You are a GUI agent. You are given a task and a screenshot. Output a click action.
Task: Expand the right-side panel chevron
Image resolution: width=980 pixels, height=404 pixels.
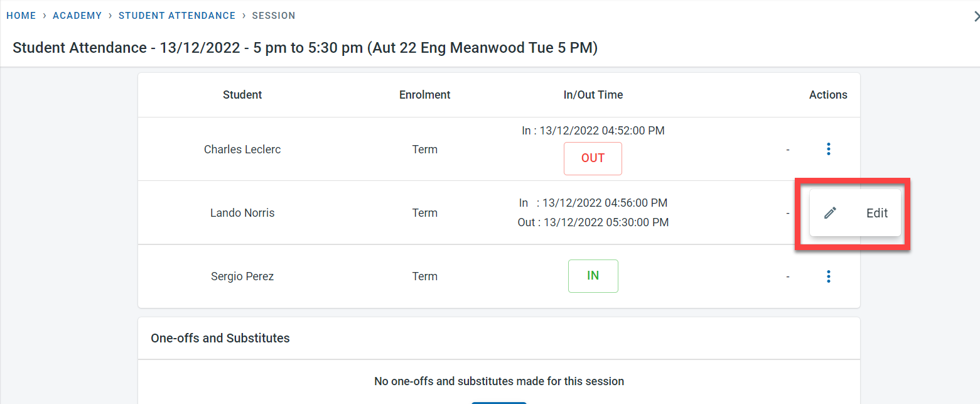pos(976,17)
